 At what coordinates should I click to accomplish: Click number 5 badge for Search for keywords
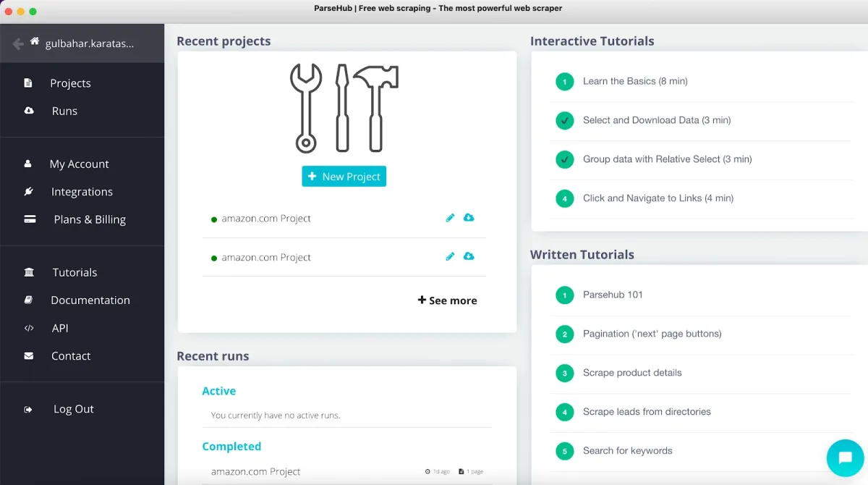click(565, 452)
